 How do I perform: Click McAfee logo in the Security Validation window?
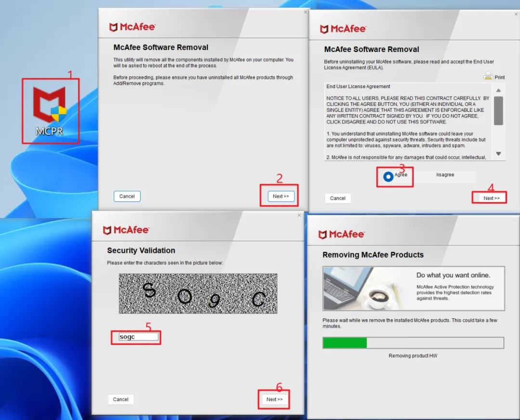tap(126, 230)
